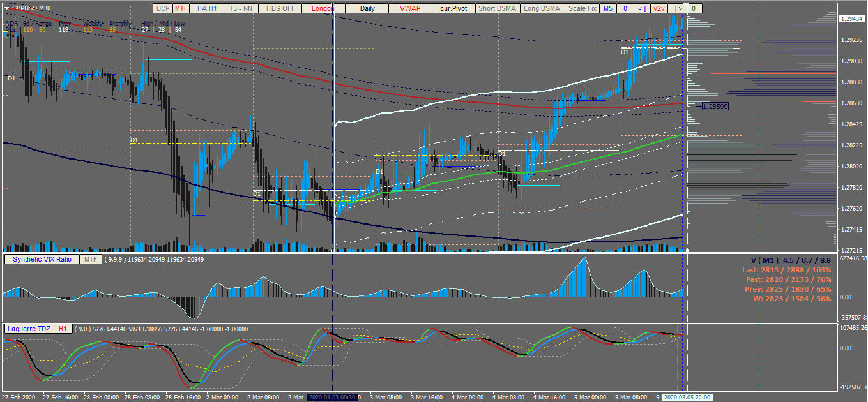This screenshot has width=868, height=402.
Task: Open the GBPUSD,M30 chart menu arrow
Action: tap(6, 8)
